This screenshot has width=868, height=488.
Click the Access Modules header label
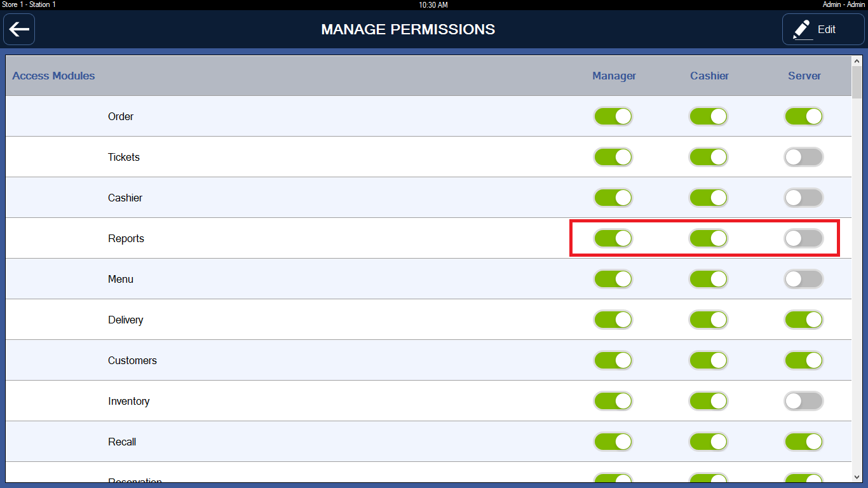pyautogui.click(x=53, y=76)
